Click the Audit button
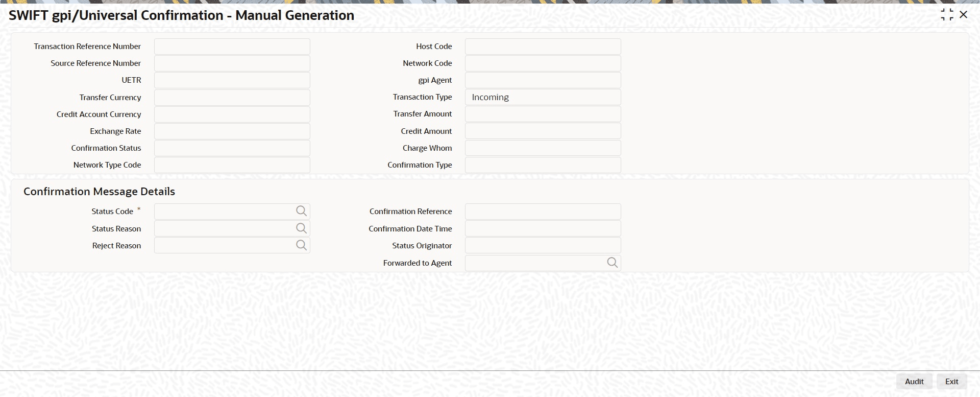The height and width of the screenshot is (397, 980). (x=914, y=382)
